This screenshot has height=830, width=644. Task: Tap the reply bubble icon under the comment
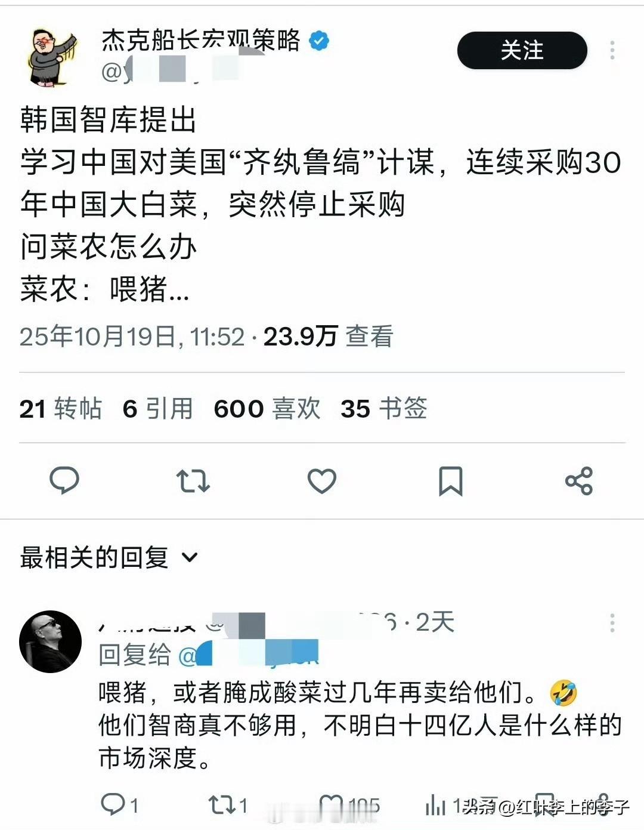(113, 804)
